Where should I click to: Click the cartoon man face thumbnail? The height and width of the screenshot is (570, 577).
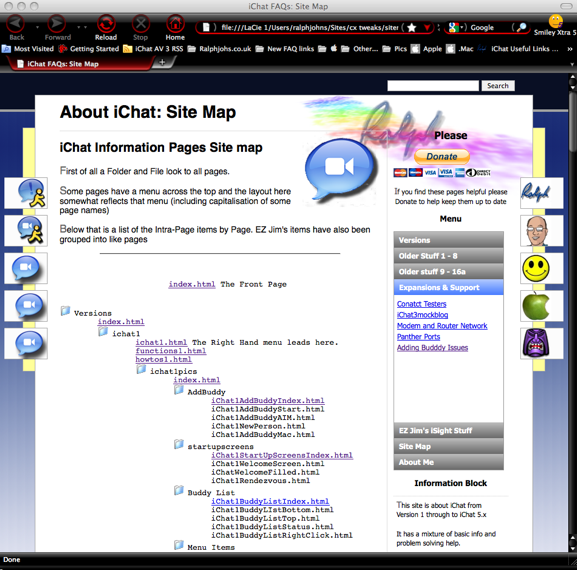pos(542,231)
